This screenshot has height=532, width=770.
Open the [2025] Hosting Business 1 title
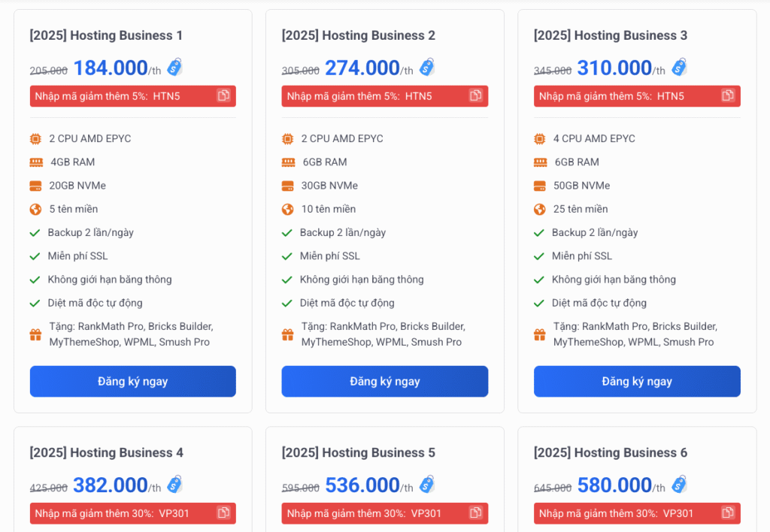tap(106, 35)
